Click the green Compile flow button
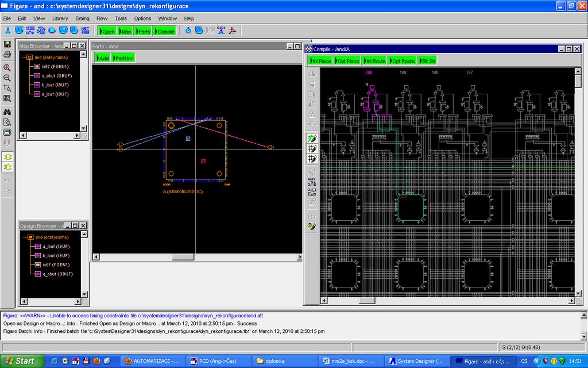588x368 pixels. point(164,31)
